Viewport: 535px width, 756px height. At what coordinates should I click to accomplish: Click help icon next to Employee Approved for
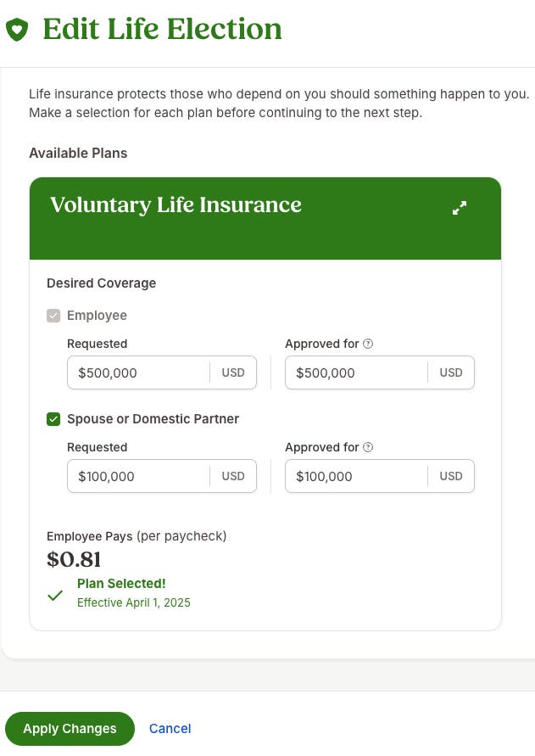pos(368,344)
